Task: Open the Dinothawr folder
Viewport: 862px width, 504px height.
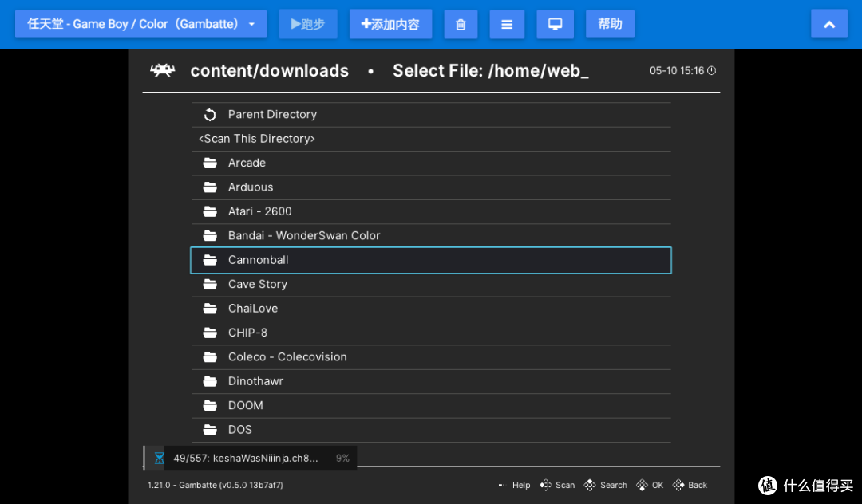Action: (x=431, y=381)
